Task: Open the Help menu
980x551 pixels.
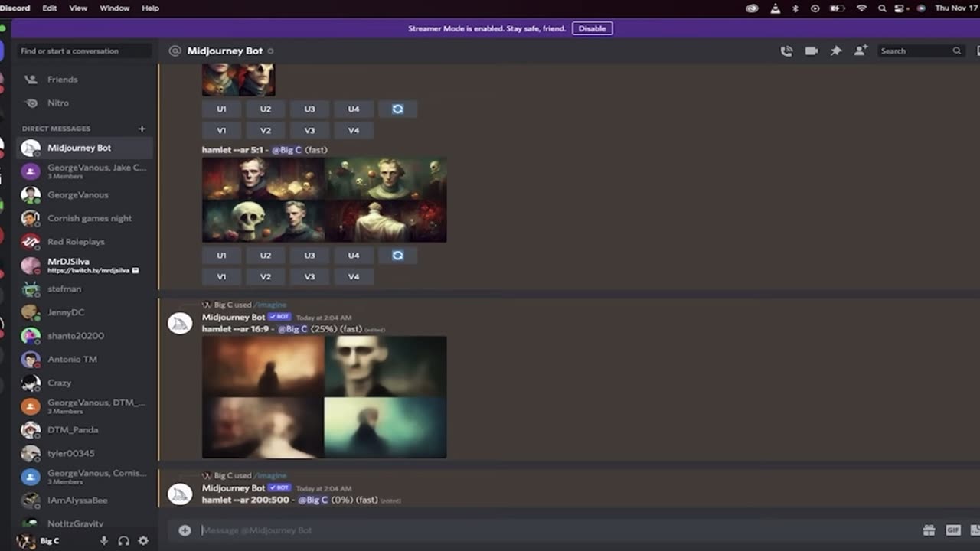Action: 151,8
